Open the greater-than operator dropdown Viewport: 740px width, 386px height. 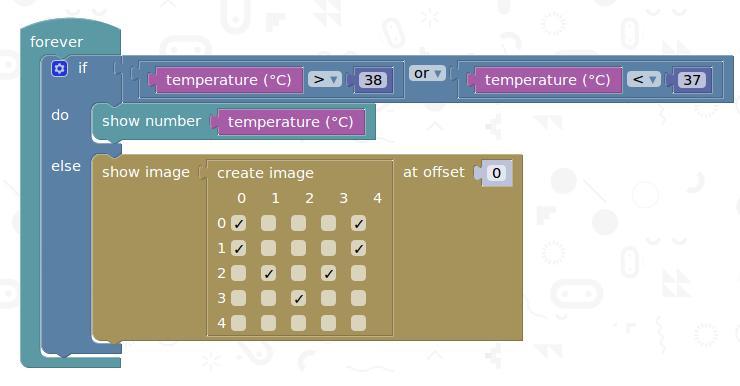[x=325, y=80]
